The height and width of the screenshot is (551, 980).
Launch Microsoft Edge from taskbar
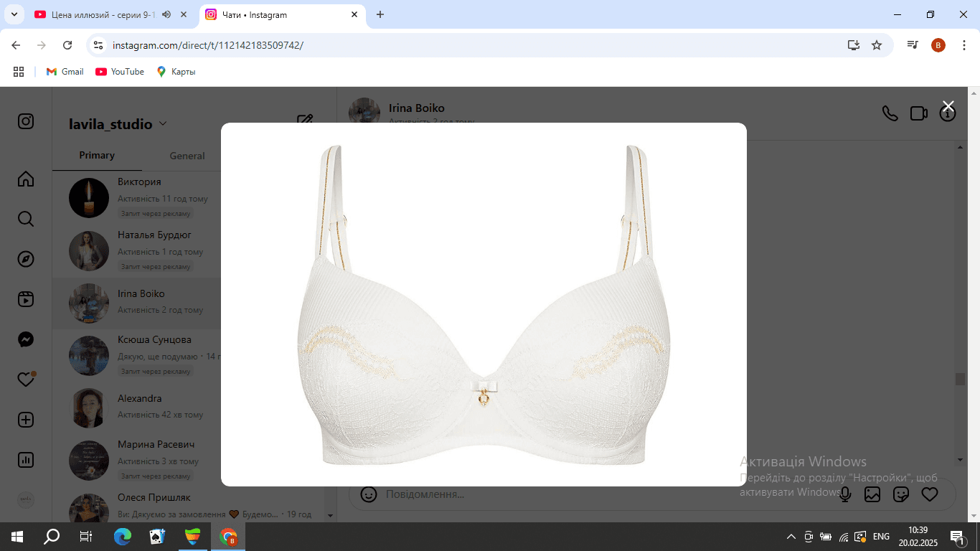[x=123, y=536]
